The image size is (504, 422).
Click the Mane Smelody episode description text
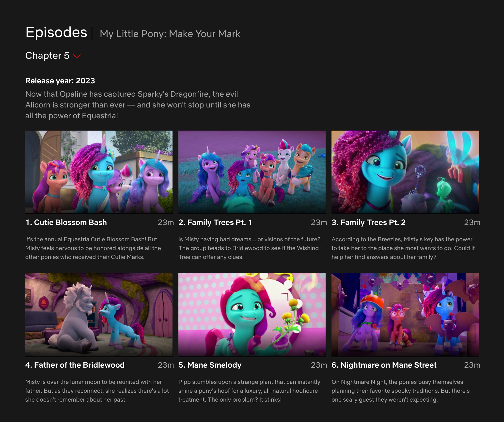click(x=249, y=391)
